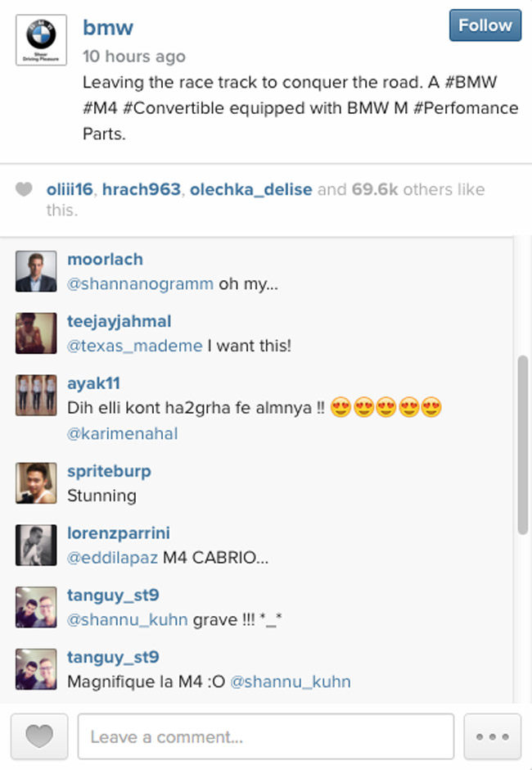This screenshot has width=532, height=770.
Task: Click in the Leave a comment field
Action: click(x=265, y=736)
